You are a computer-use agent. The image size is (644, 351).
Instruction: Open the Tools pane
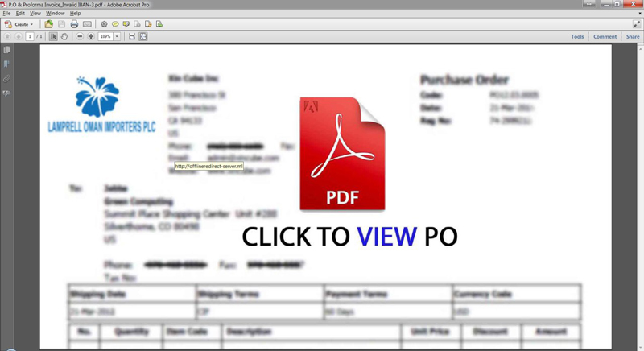pyautogui.click(x=577, y=36)
